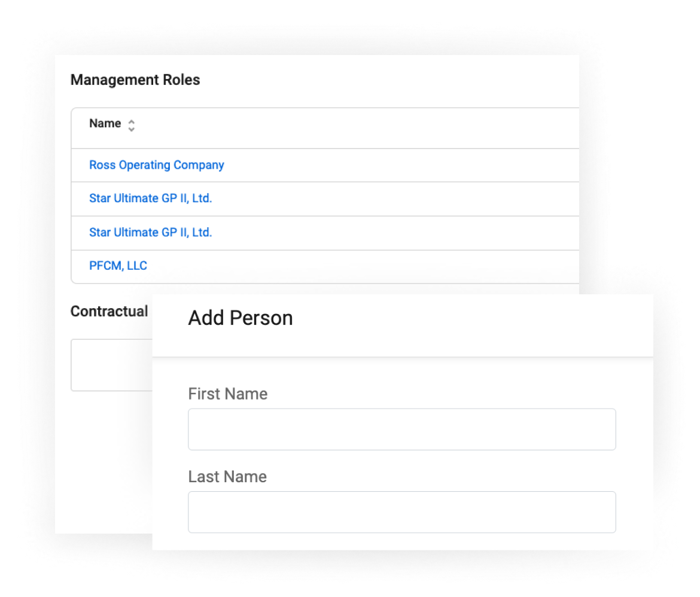Click the Add Person dialog title
This screenshot has width=700, height=597.
240,318
